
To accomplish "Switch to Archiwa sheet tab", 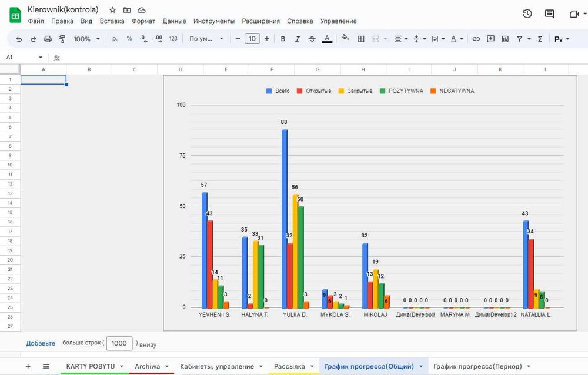I will point(148,366).
